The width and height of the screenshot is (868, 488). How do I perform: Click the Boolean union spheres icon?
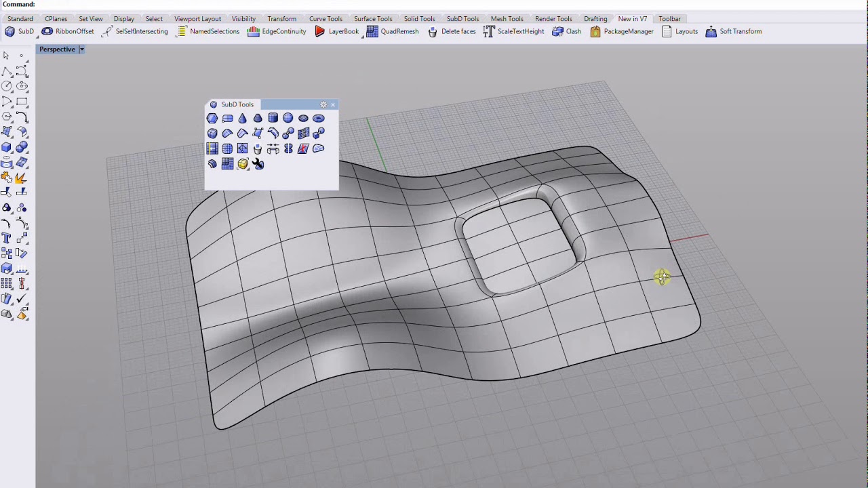pos(22,147)
